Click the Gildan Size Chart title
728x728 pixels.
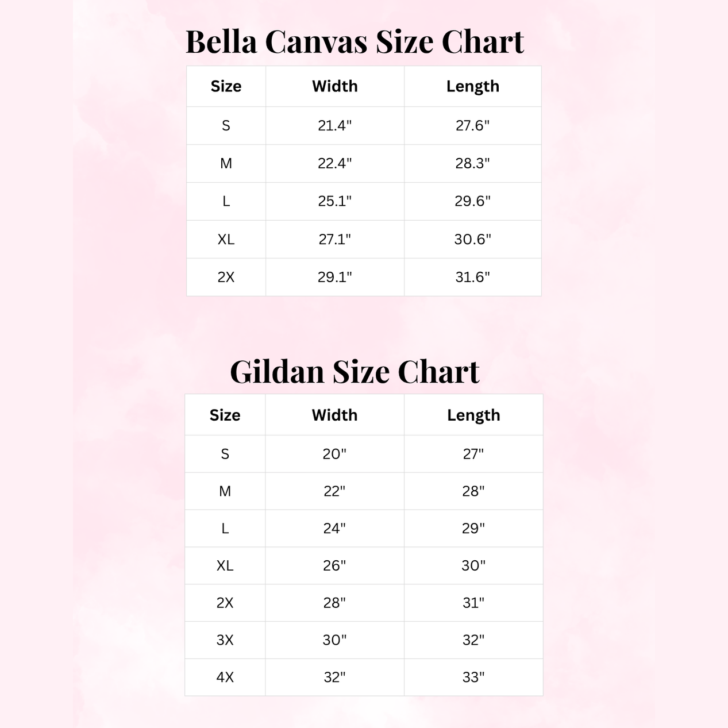click(355, 372)
